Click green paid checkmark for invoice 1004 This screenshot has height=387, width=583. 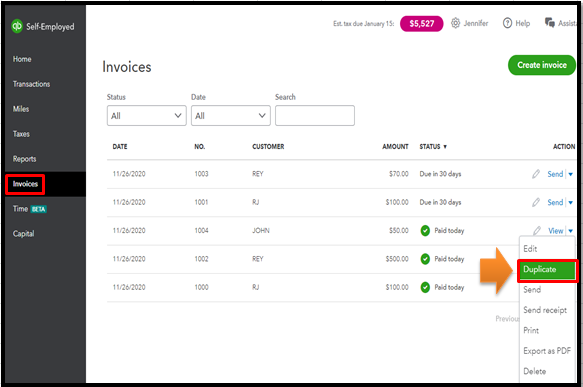425,230
